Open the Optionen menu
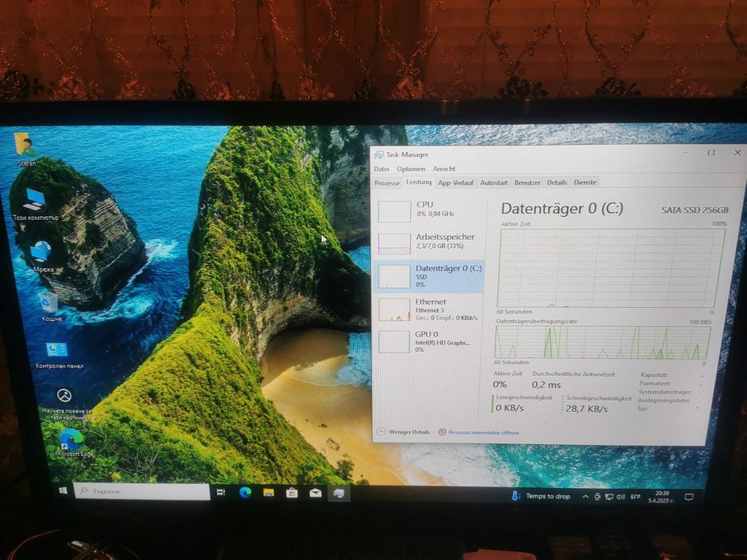The width and height of the screenshot is (747, 560). pos(411,169)
